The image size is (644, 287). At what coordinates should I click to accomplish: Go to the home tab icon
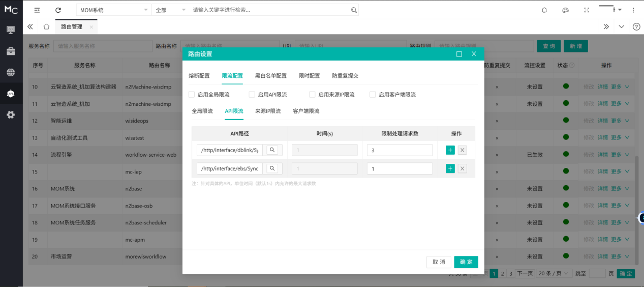coord(46,26)
